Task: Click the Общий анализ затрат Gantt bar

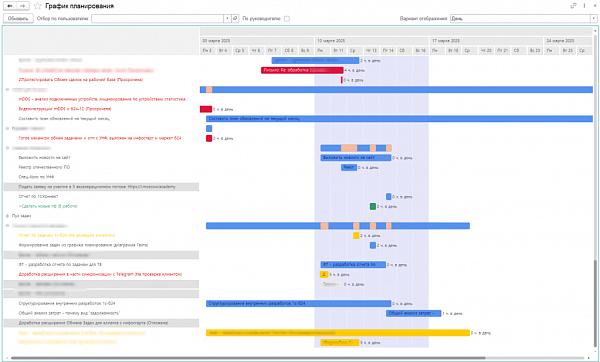Action: [x=413, y=313]
